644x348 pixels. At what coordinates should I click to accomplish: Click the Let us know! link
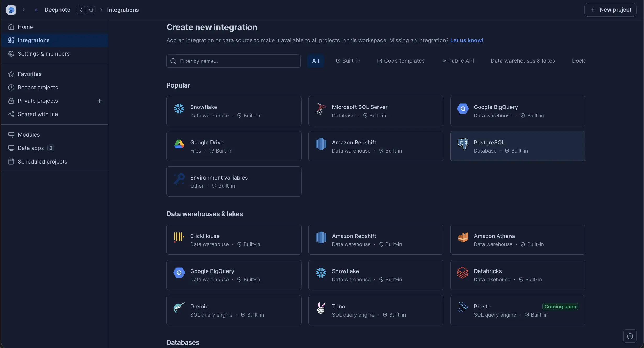(x=467, y=40)
